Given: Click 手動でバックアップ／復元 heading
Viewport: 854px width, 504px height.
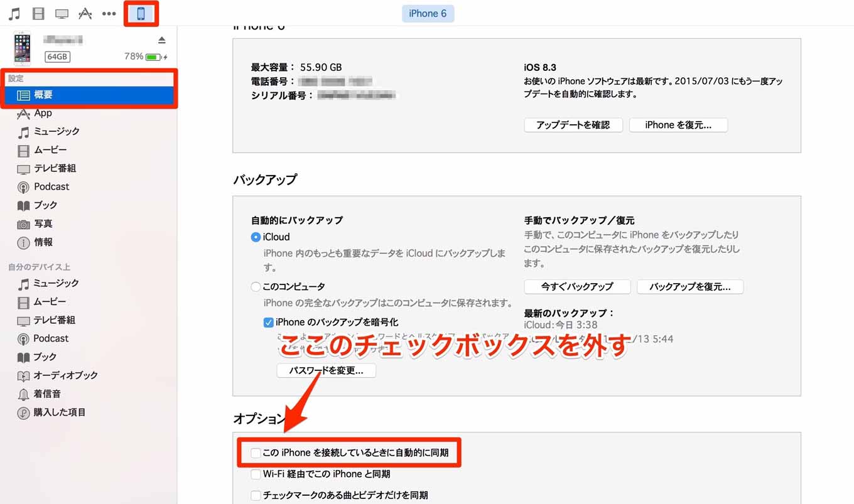Looking at the screenshot, I should [580, 220].
